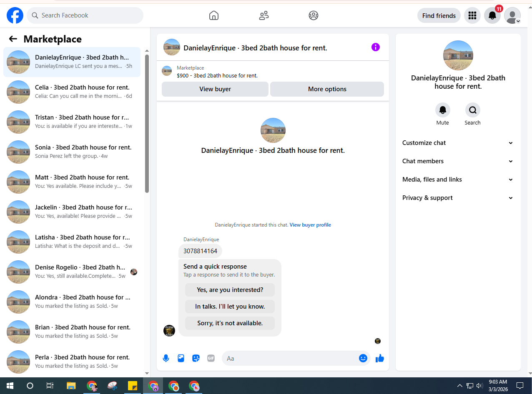The width and height of the screenshot is (532, 394).
Task: Open Task View on the taskbar
Action: click(50, 386)
